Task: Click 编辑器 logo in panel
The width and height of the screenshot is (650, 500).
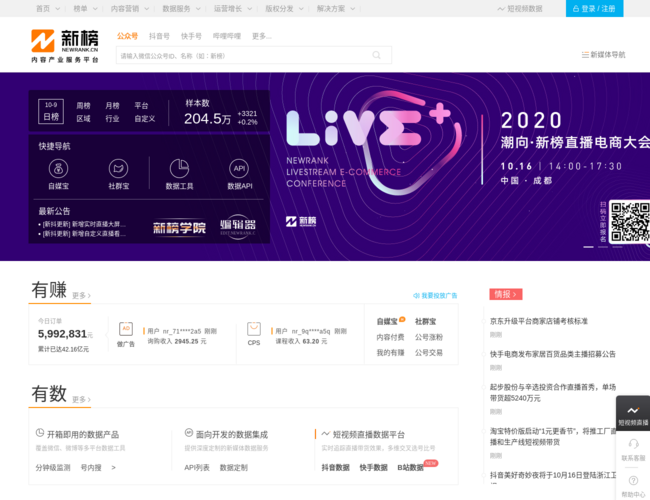Action: pyautogui.click(x=238, y=226)
